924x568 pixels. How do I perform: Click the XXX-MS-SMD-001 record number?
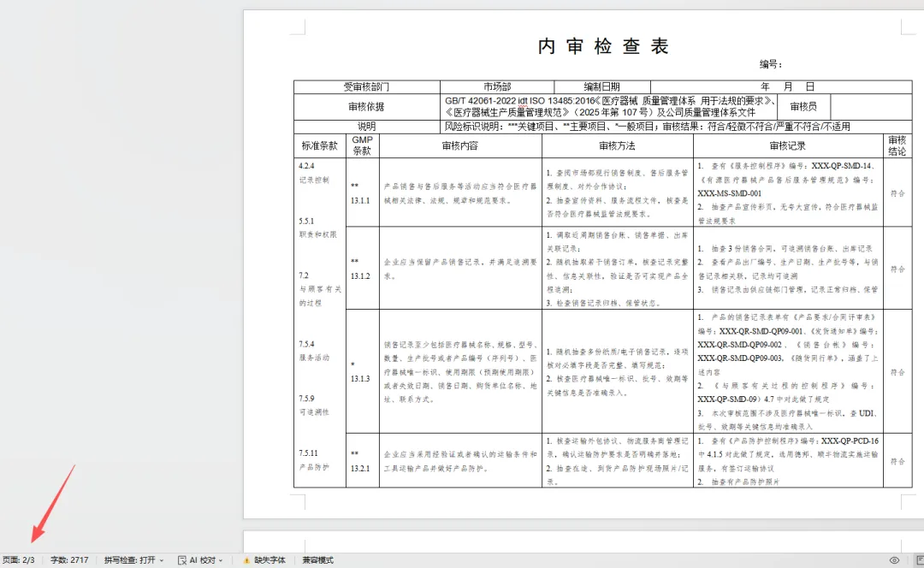pyautogui.click(x=730, y=193)
